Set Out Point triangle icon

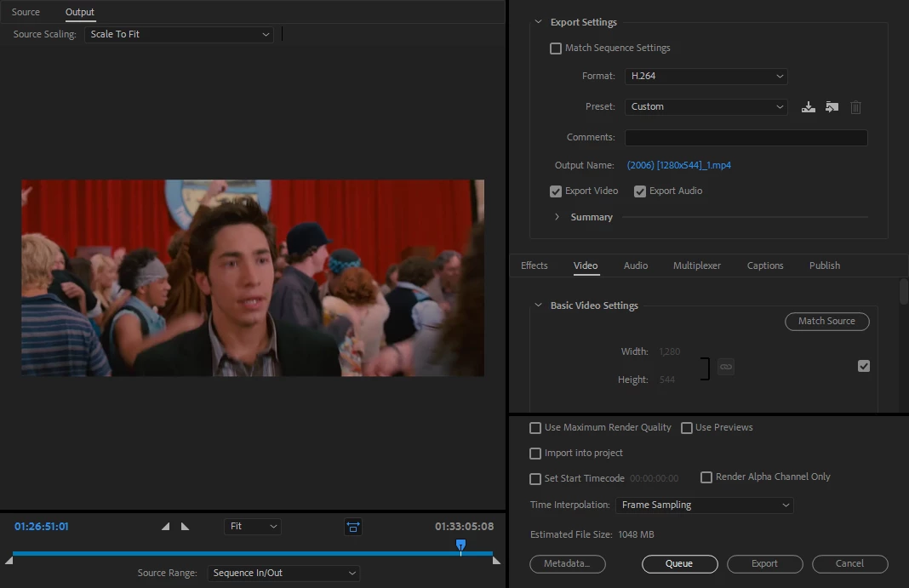pos(185,527)
